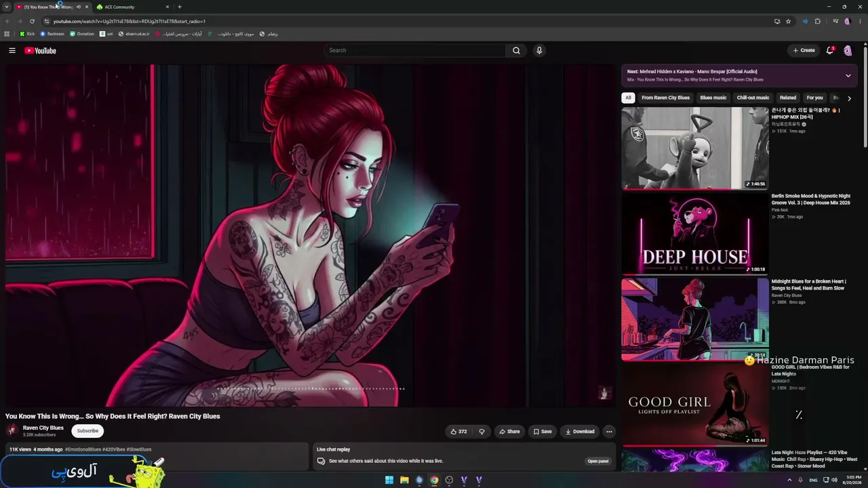Click the Share button

[x=509, y=431]
